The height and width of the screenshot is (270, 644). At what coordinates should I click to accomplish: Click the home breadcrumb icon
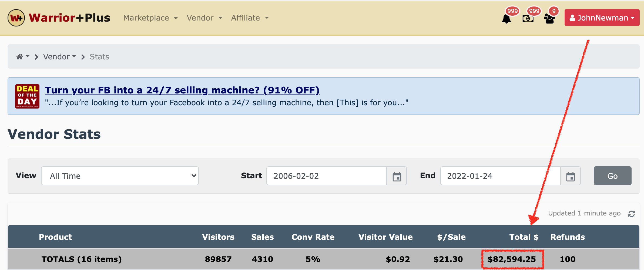[x=20, y=57]
